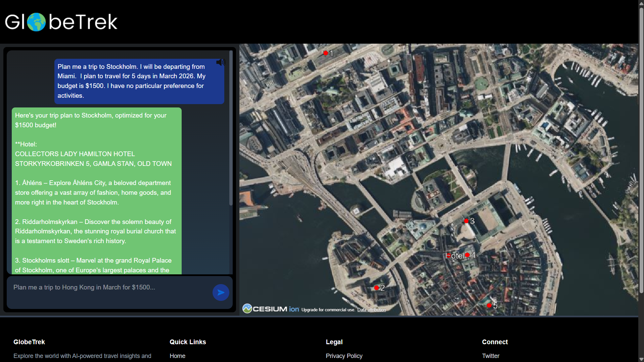This screenshot has width=644, height=362.
Task: Click the "Connect" footer heading
Action: [495, 342]
